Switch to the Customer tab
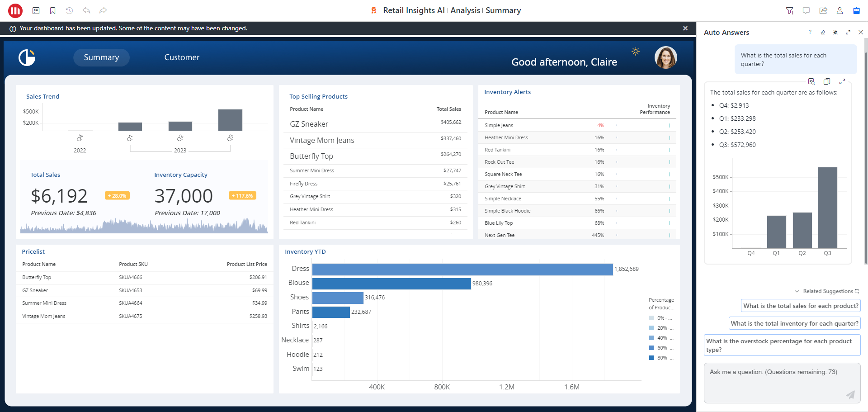The height and width of the screenshot is (412, 868). pos(182,57)
